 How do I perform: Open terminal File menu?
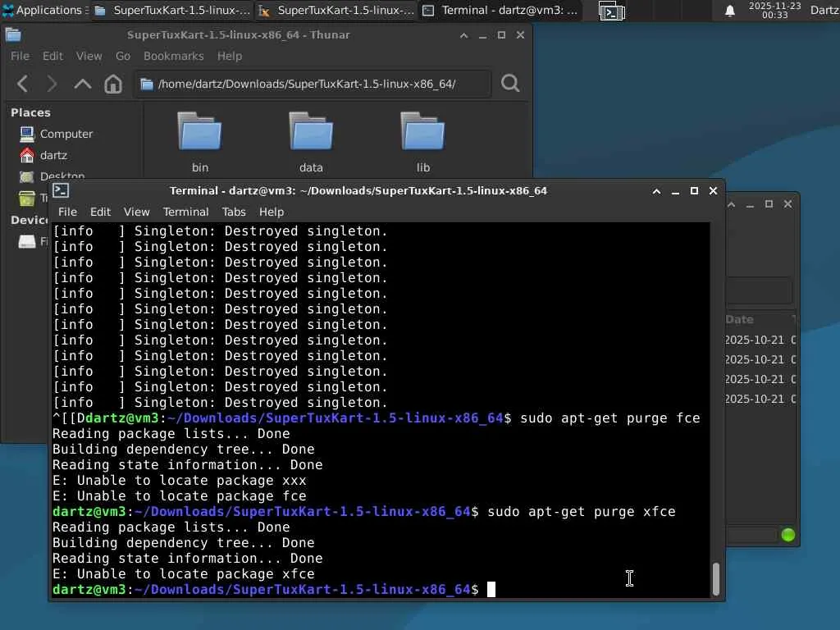point(67,212)
